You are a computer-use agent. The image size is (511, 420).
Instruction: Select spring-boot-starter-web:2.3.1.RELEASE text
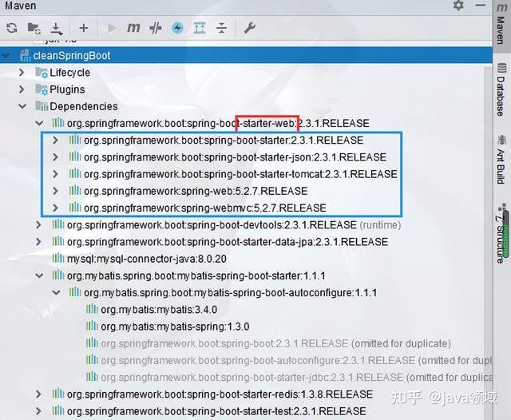(218, 123)
